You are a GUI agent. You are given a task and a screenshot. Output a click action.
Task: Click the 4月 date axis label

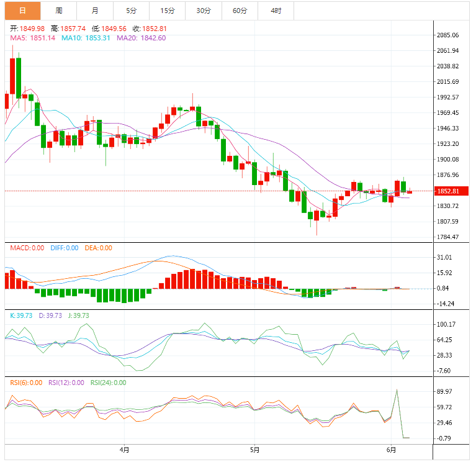124,450
